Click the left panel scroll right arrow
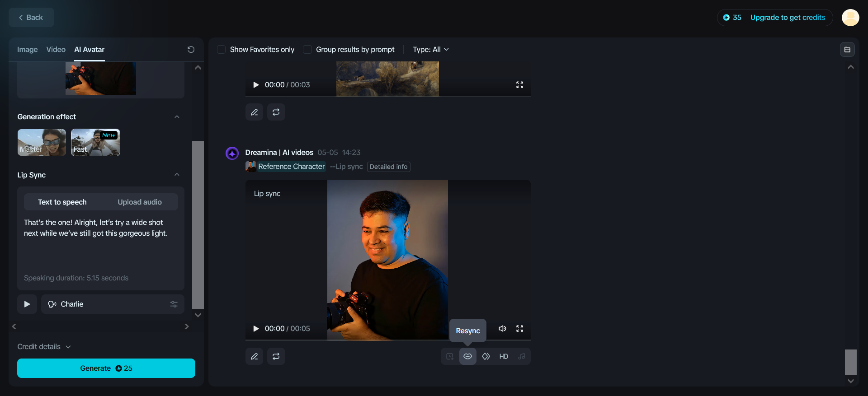This screenshot has width=868, height=396. pos(187,326)
